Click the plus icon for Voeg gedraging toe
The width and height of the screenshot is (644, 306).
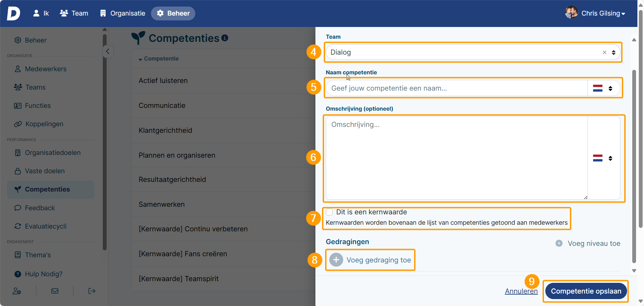[336, 260]
